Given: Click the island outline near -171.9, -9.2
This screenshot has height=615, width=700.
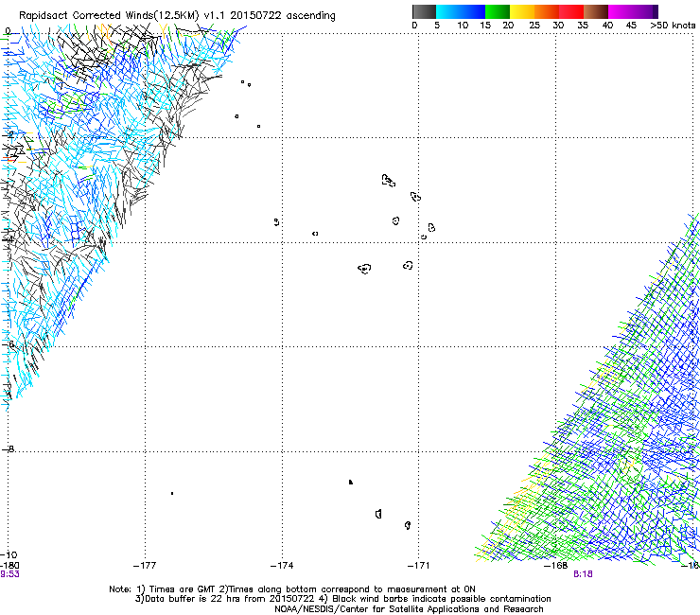Looking at the screenshot, I should 378,514.
